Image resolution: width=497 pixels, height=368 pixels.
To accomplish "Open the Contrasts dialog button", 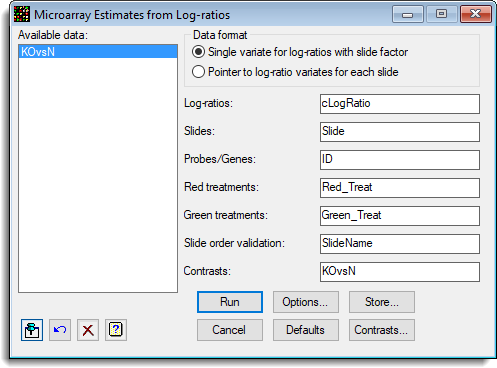I will tap(382, 330).
